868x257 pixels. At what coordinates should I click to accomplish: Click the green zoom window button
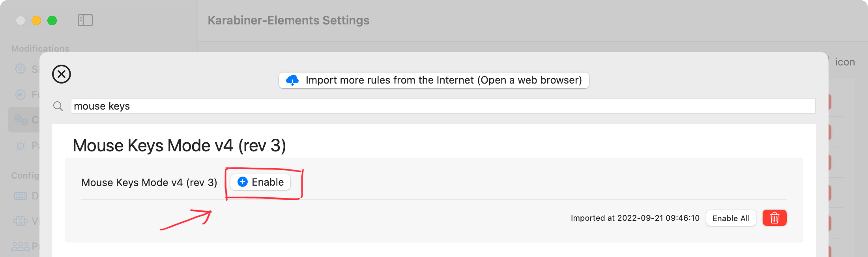coord(52,20)
